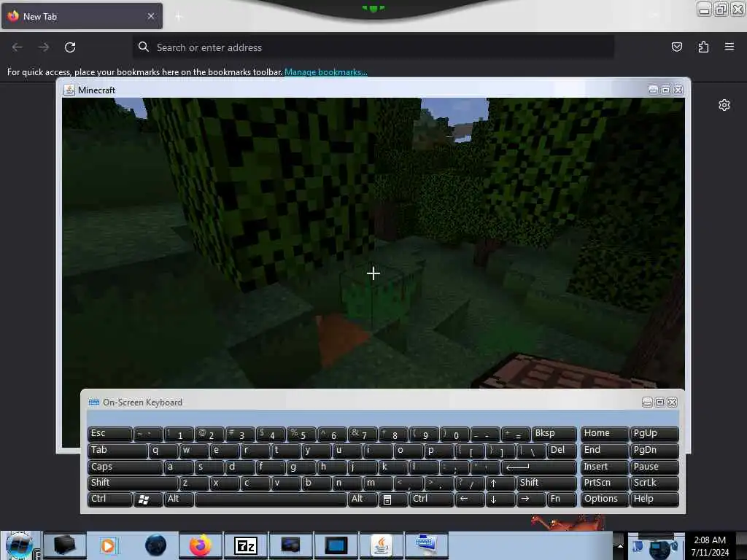Click the Windows logo key on keyboard

click(x=148, y=499)
